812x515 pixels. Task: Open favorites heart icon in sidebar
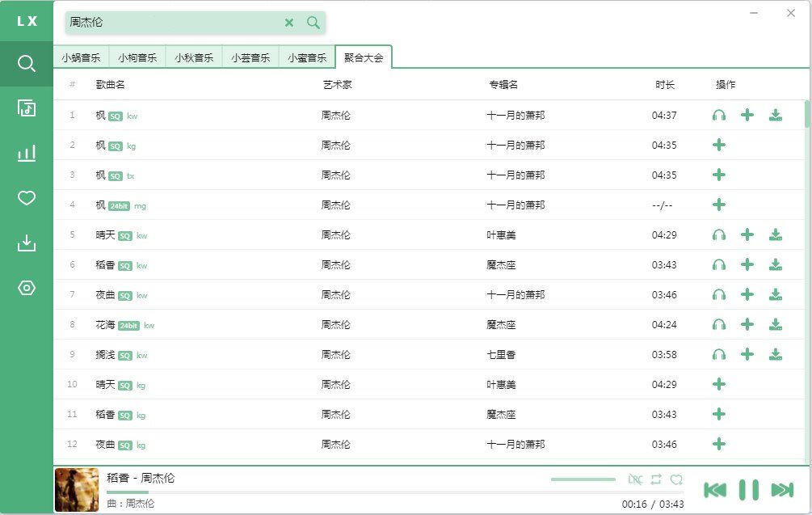click(x=27, y=198)
